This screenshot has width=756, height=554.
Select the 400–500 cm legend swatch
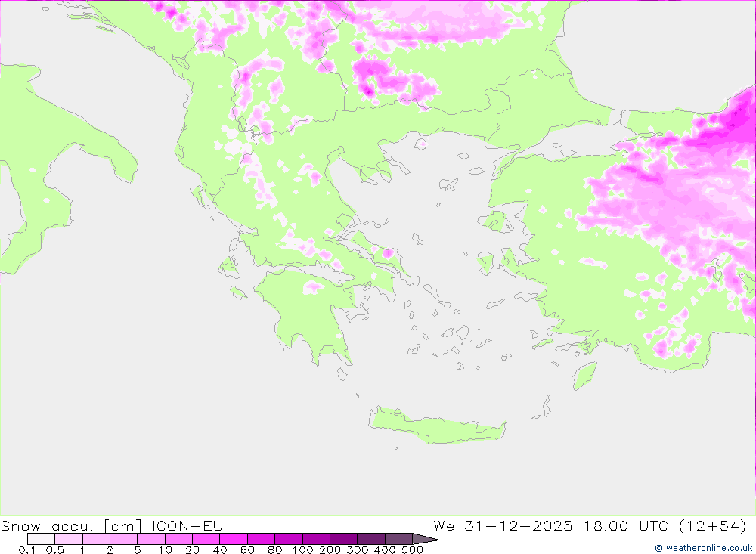(398, 539)
